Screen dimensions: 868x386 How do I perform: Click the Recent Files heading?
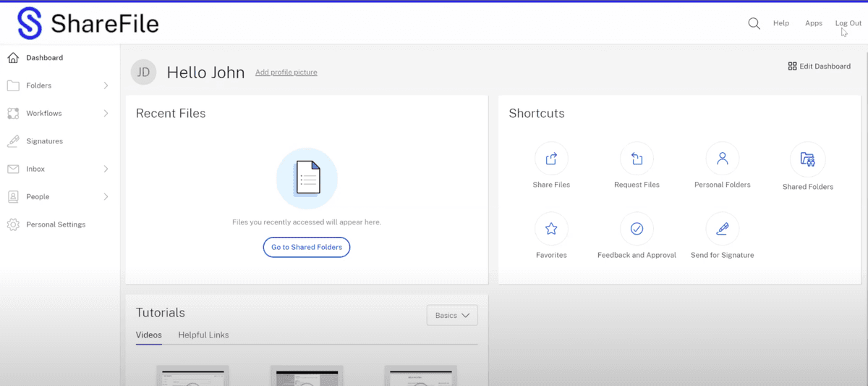tap(171, 114)
